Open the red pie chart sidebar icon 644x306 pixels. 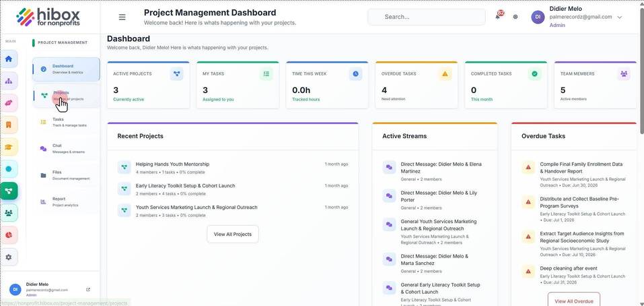[9, 235]
